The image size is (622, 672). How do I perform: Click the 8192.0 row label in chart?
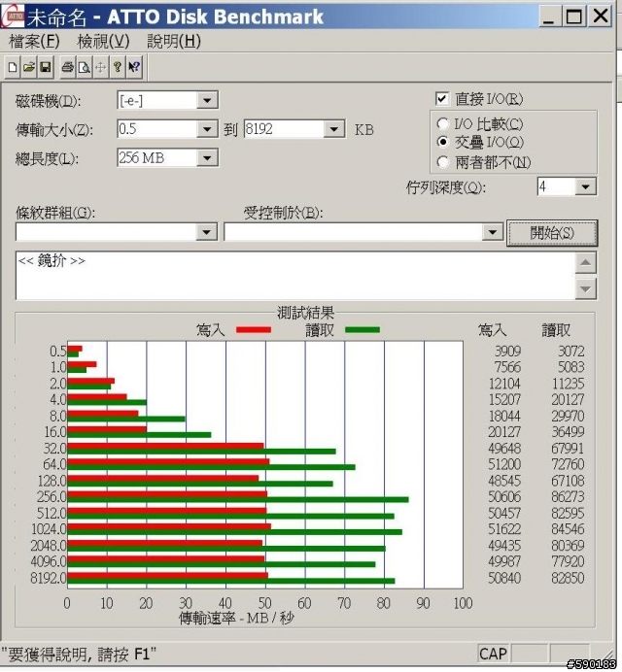coord(48,578)
